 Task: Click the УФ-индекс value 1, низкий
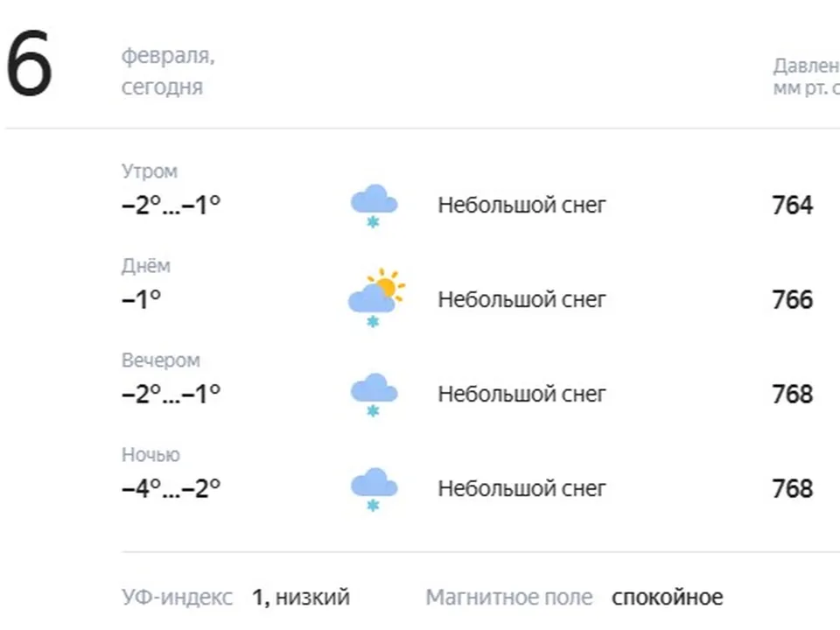point(301,597)
